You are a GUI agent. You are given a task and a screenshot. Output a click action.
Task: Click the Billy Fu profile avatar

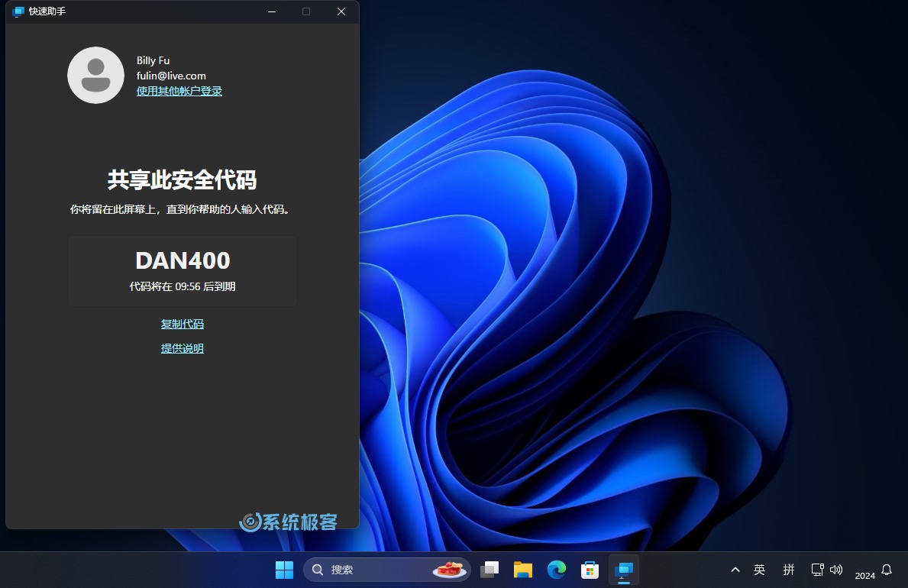(95, 75)
